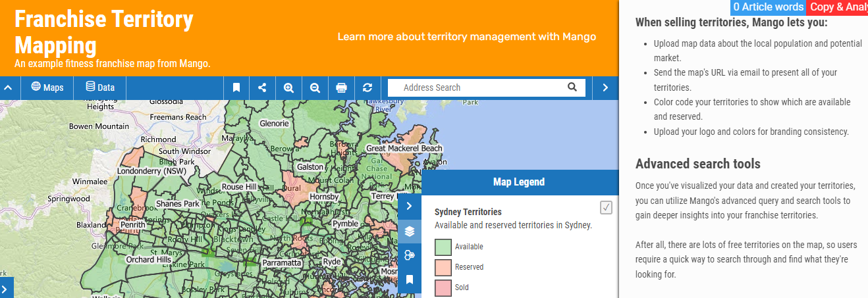Zoom out with the magnifier minus icon
The height and width of the screenshot is (298, 868).
pos(315,87)
